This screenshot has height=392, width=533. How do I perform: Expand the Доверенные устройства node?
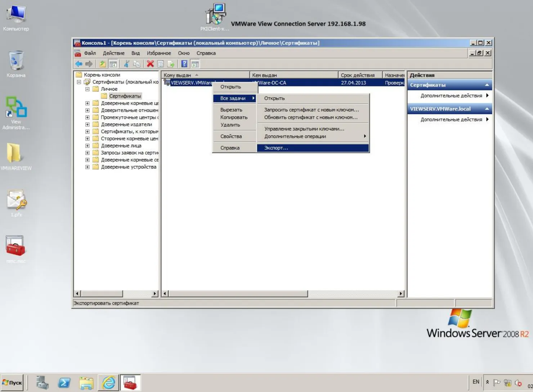(88, 167)
